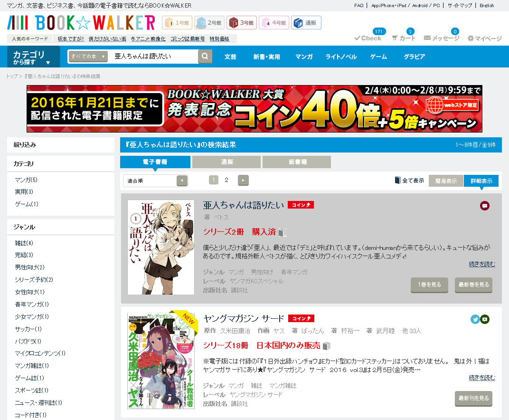Open the ライトノベル navigation menu

coord(341,57)
